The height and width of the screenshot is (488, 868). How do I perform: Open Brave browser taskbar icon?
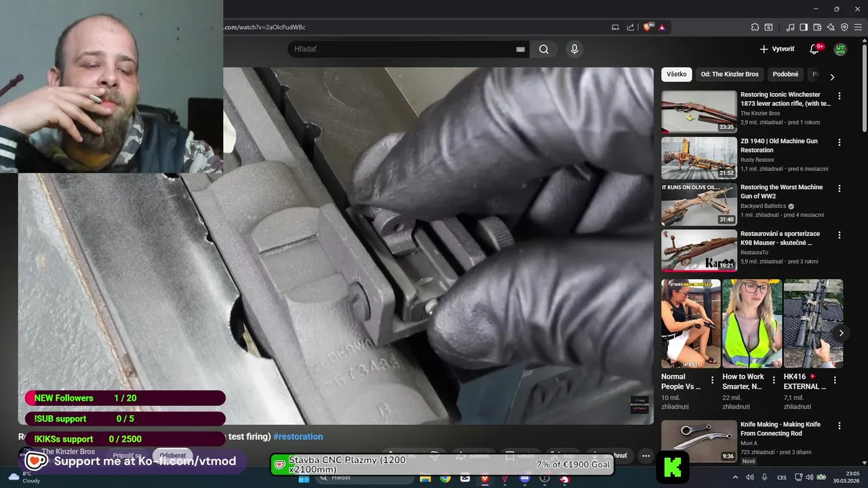coord(485,478)
